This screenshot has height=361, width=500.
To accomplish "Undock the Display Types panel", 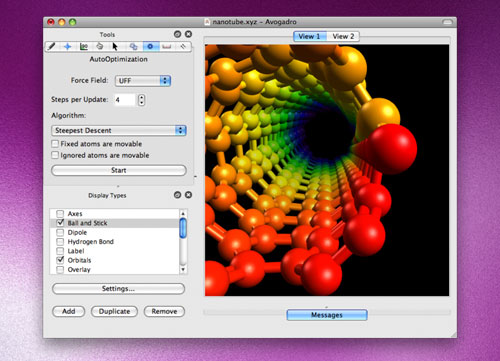I will point(178,195).
